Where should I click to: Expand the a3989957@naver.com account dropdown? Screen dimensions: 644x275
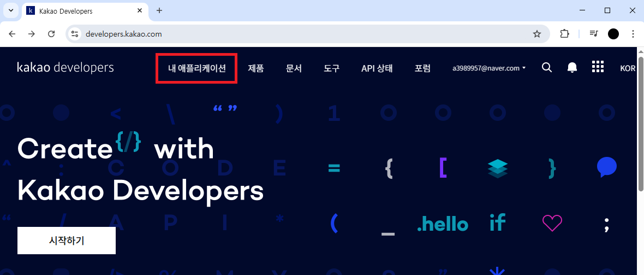pyautogui.click(x=489, y=68)
